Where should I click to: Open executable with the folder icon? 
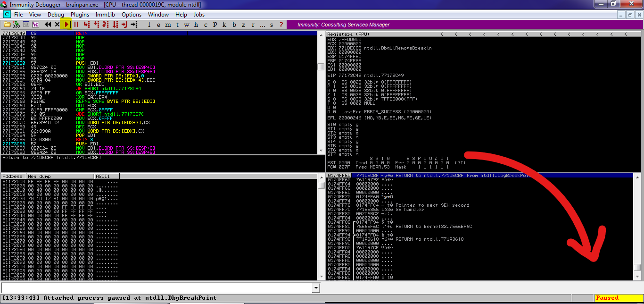click(x=7, y=24)
